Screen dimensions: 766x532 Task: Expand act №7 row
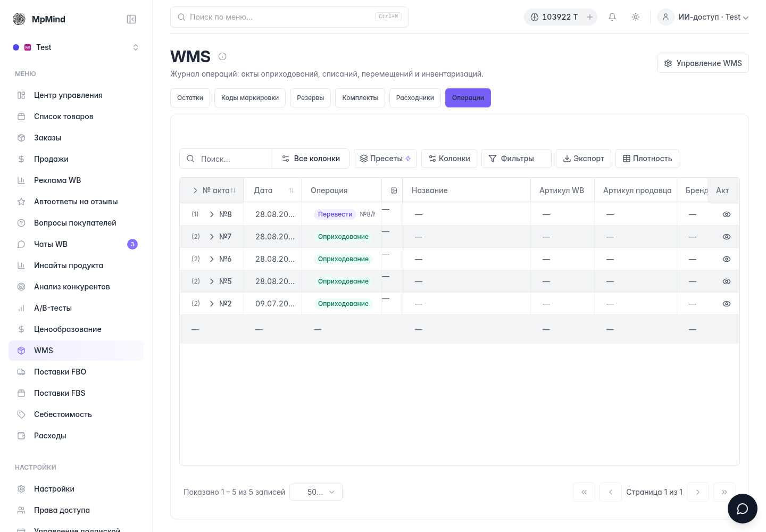[x=212, y=237]
